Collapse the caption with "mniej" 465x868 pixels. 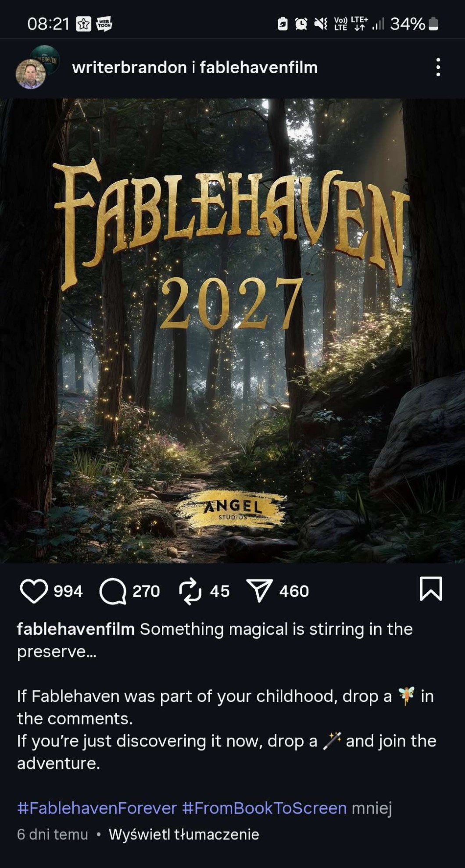(x=372, y=807)
